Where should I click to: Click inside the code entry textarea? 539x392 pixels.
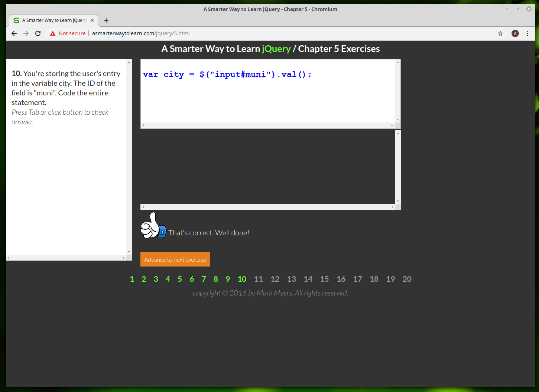point(267,97)
